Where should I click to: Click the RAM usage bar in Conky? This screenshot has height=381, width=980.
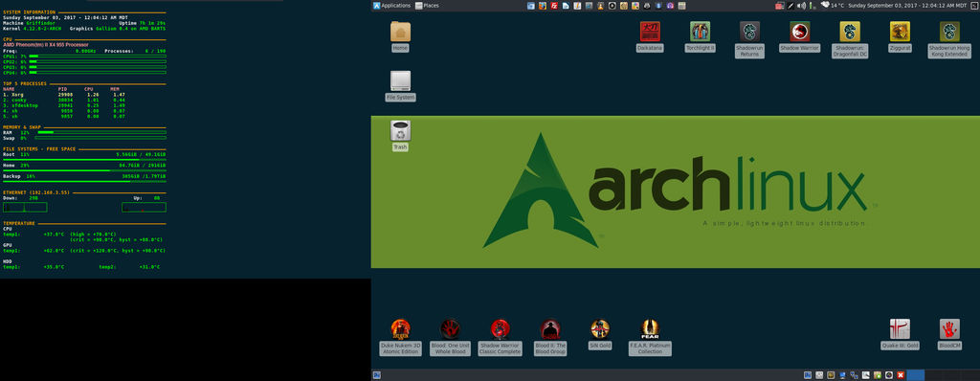pos(101,133)
